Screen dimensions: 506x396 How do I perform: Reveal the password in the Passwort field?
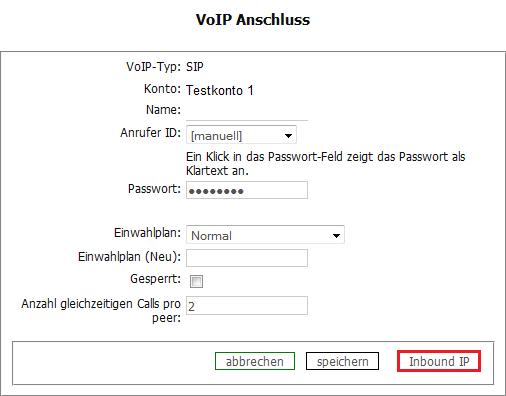pos(247,190)
